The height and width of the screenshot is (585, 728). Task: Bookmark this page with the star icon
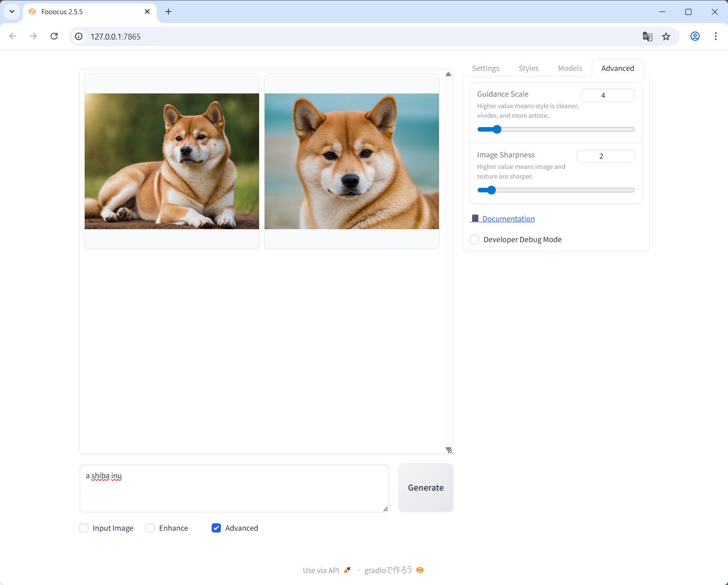coord(666,36)
